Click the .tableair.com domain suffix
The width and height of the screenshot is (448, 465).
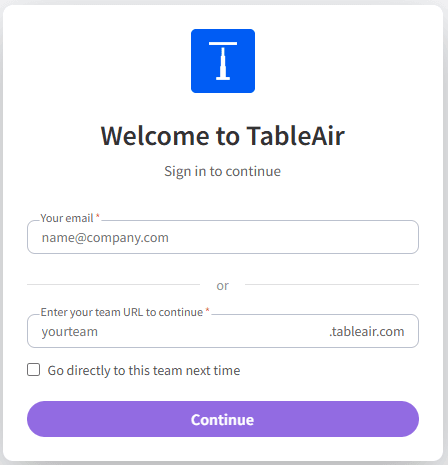[x=367, y=331]
